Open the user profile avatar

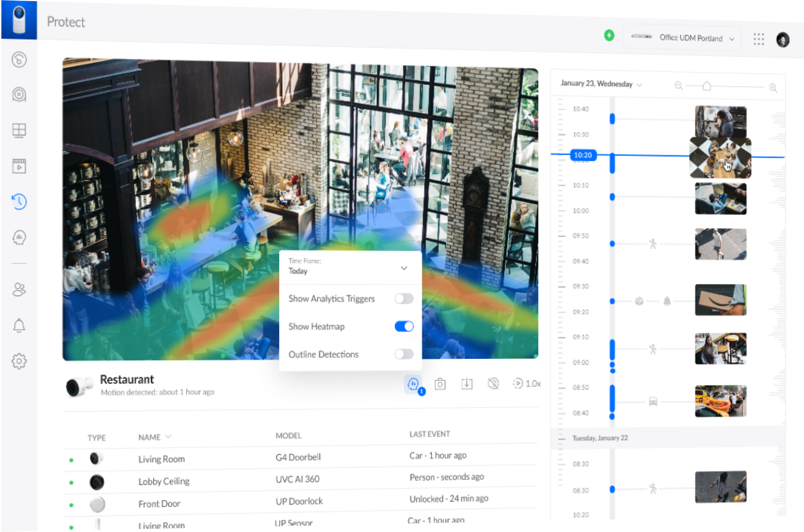coord(783,40)
